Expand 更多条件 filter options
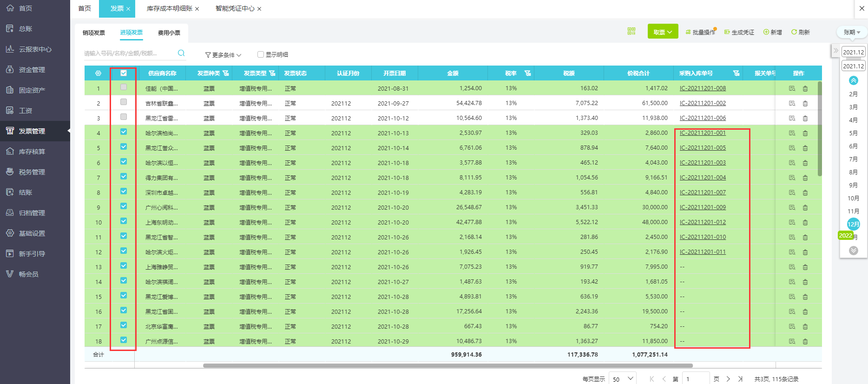This screenshot has width=868, height=384. (223, 55)
